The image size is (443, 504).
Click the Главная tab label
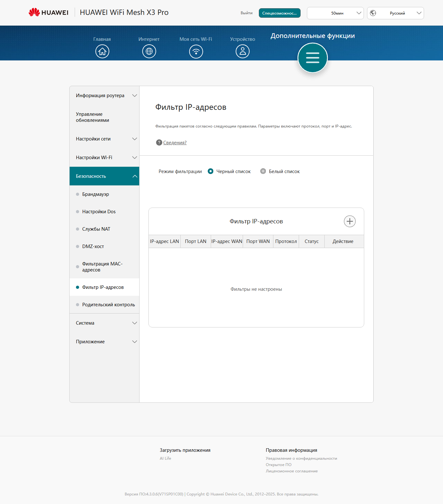pyautogui.click(x=102, y=39)
